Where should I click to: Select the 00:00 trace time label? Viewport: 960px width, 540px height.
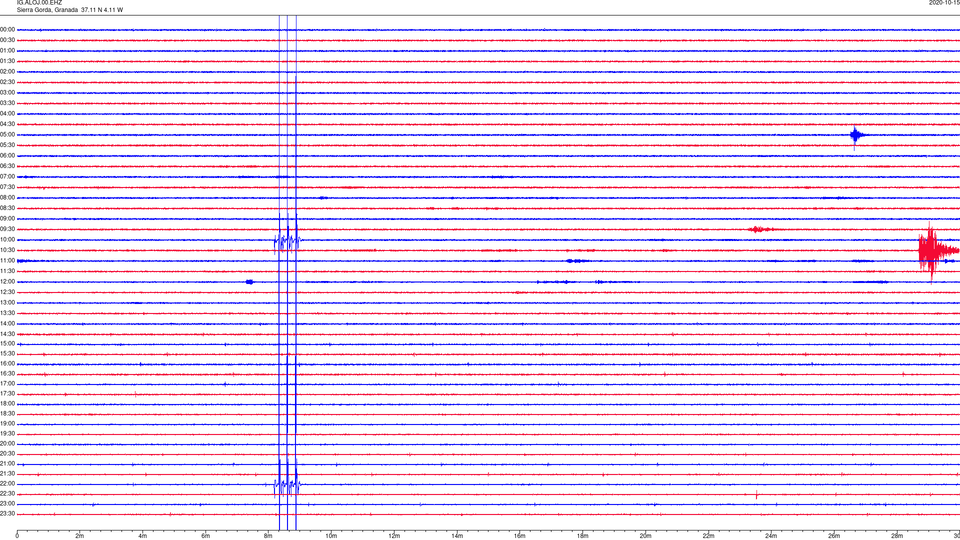(x=7, y=29)
